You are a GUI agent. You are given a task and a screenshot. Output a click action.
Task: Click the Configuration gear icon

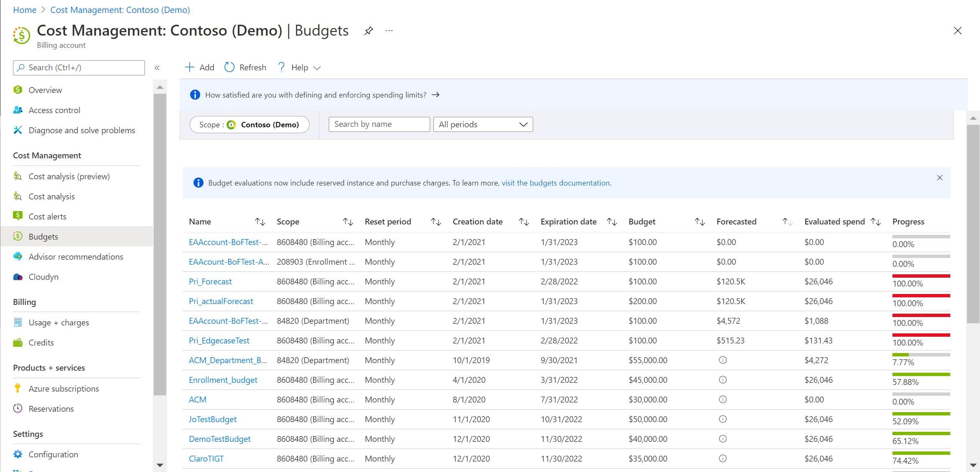pos(18,454)
